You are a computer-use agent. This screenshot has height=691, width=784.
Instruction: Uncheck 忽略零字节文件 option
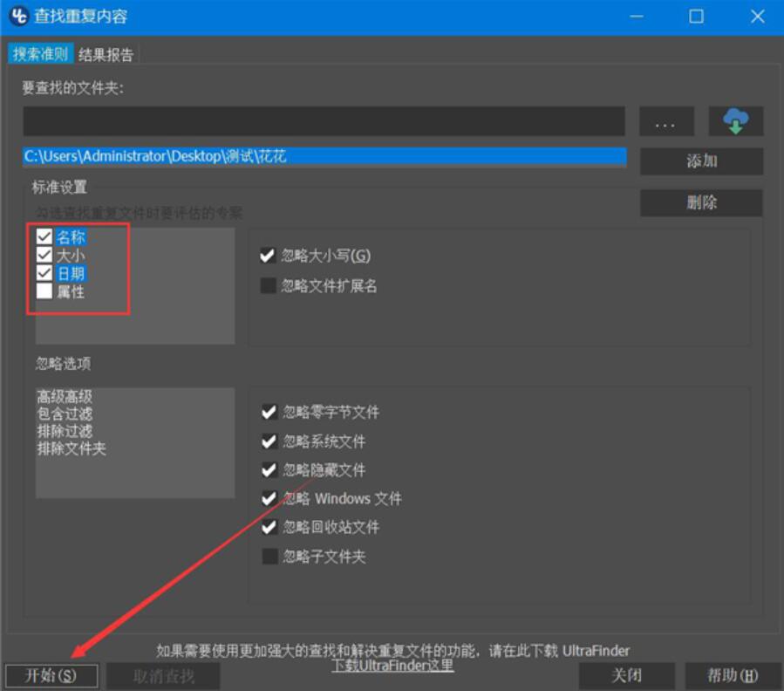pos(269,412)
